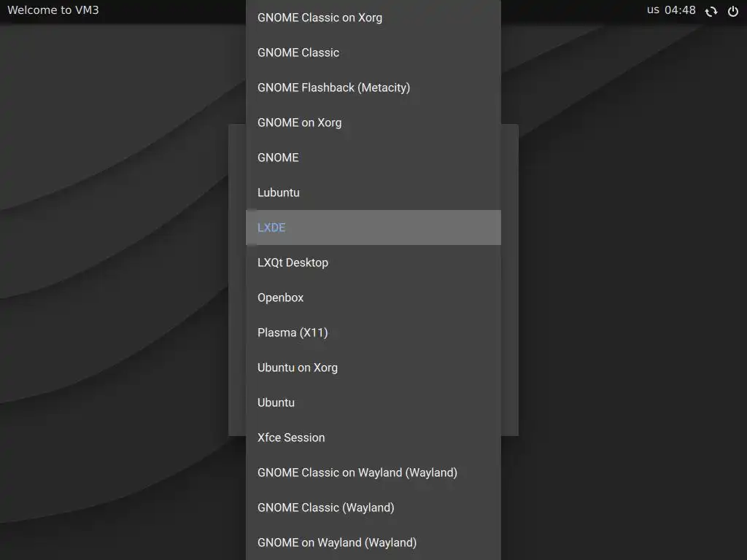747x560 pixels.
Task: Select GNOME on Xorg session
Action: (x=373, y=122)
